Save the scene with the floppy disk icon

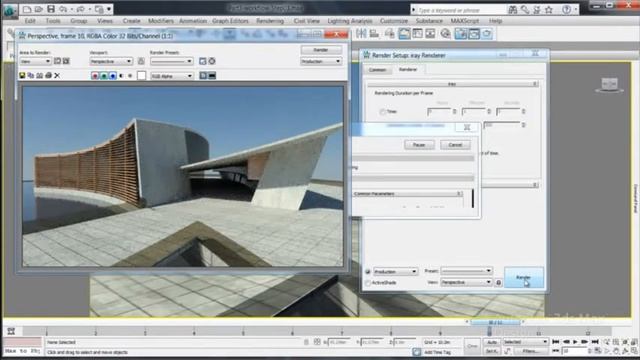(51, 9)
